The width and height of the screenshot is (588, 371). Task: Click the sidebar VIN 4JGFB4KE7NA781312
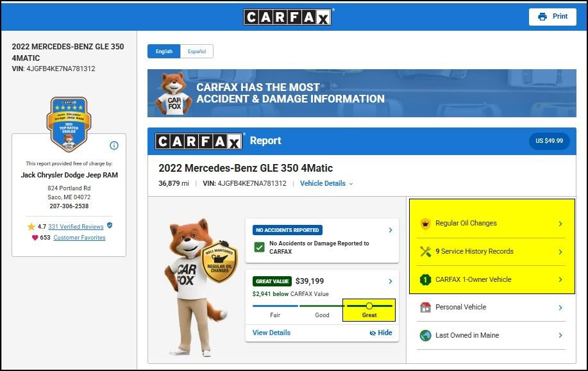(53, 69)
